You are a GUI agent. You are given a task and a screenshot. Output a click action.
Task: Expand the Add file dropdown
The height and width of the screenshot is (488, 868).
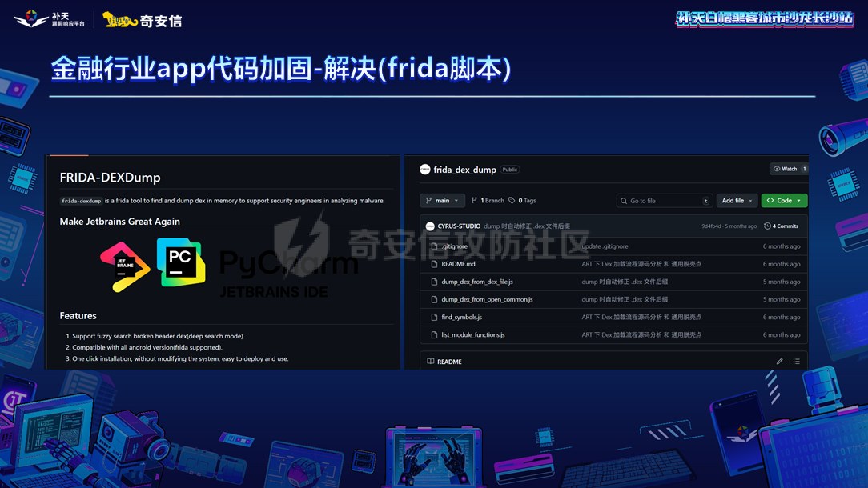(736, 201)
